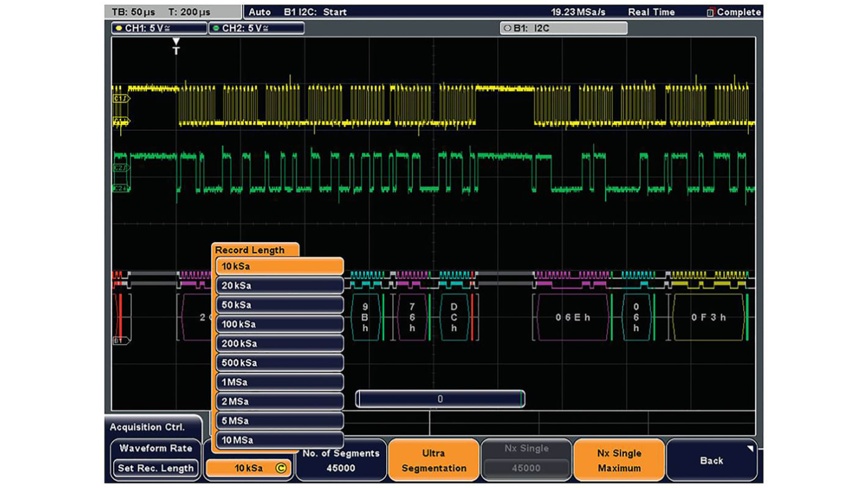Image resolution: width=868 pixels, height=488 pixels.
Task: Enable Nx Single Maximum option
Action: 619,460
